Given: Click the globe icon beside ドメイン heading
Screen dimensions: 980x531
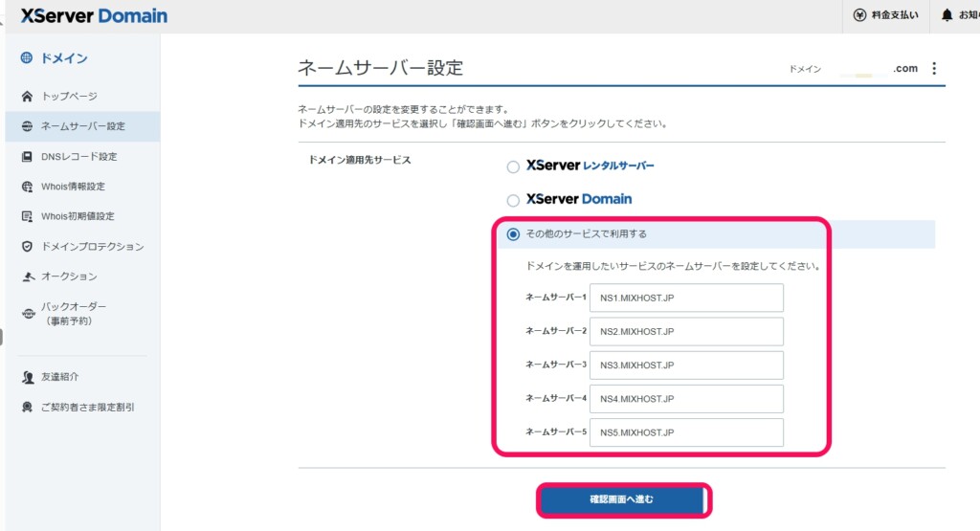Looking at the screenshot, I should coord(26,58).
